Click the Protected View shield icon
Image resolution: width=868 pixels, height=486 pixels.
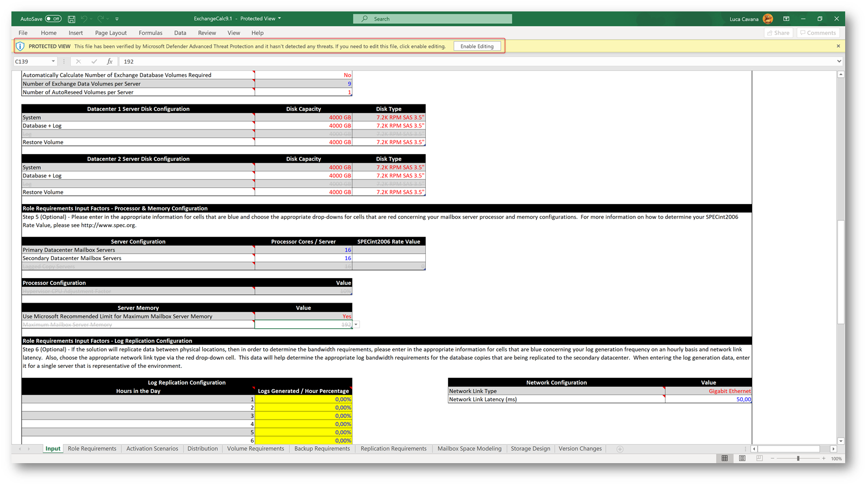point(20,46)
